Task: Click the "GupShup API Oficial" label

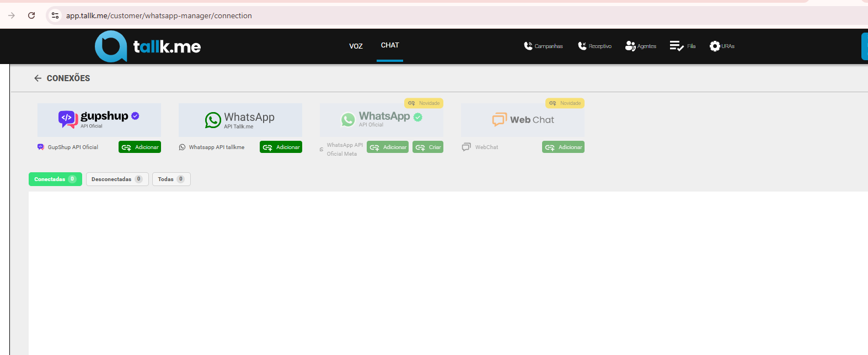Action: point(73,147)
